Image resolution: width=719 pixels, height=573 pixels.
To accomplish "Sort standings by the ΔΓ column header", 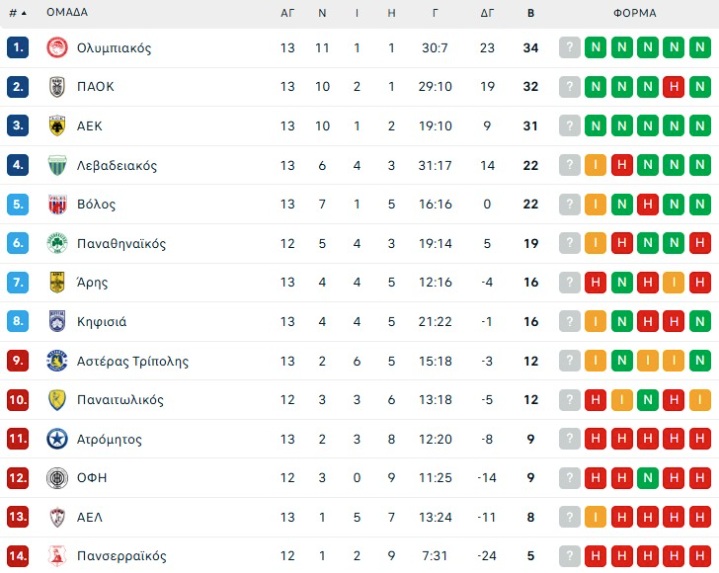I will pyautogui.click(x=487, y=13).
